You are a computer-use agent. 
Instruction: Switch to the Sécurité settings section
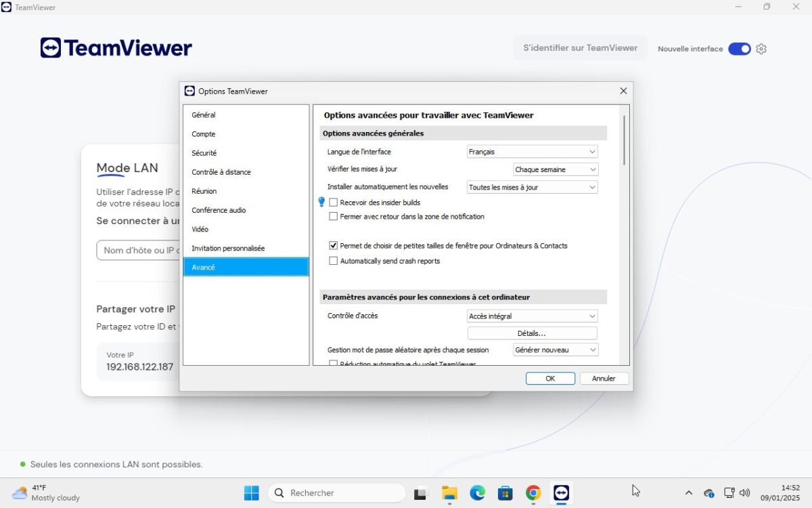(204, 152)
